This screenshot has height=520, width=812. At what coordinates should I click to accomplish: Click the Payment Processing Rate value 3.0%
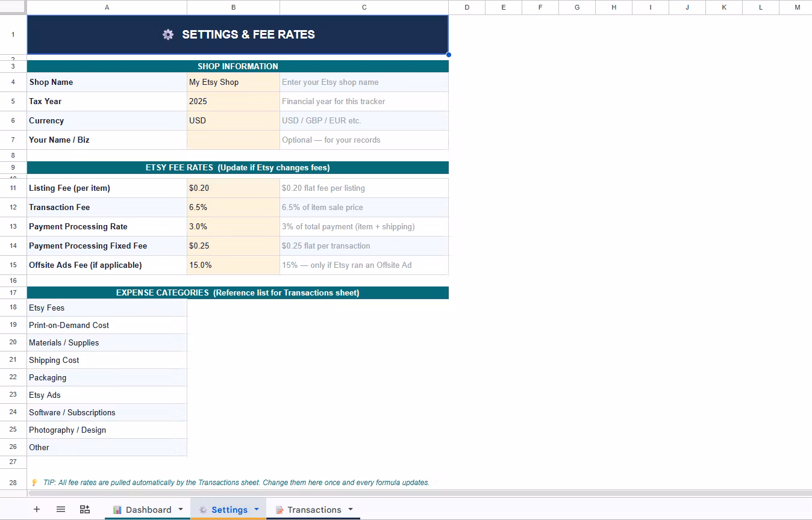click(x=233, y=226)
